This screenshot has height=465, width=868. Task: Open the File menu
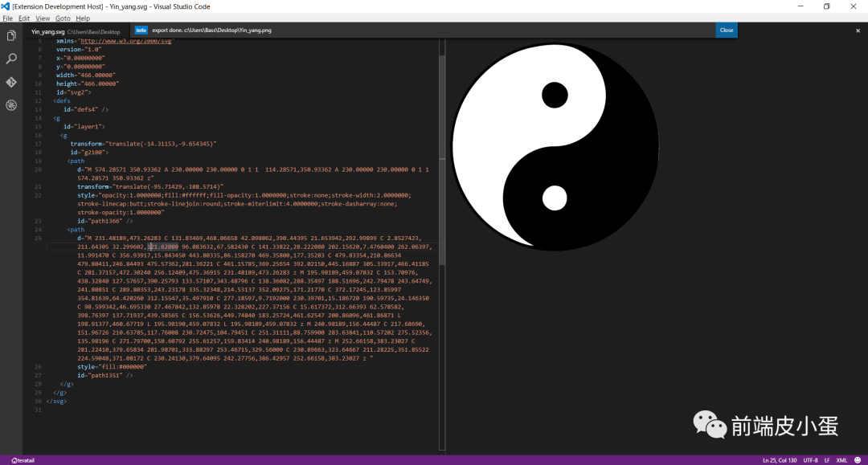(8, 18)
